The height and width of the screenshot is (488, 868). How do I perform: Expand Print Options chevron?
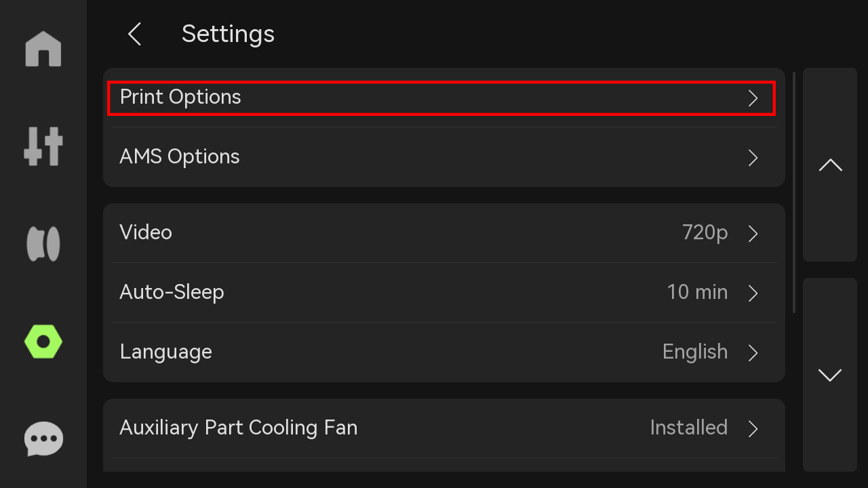tap(753, 98)
